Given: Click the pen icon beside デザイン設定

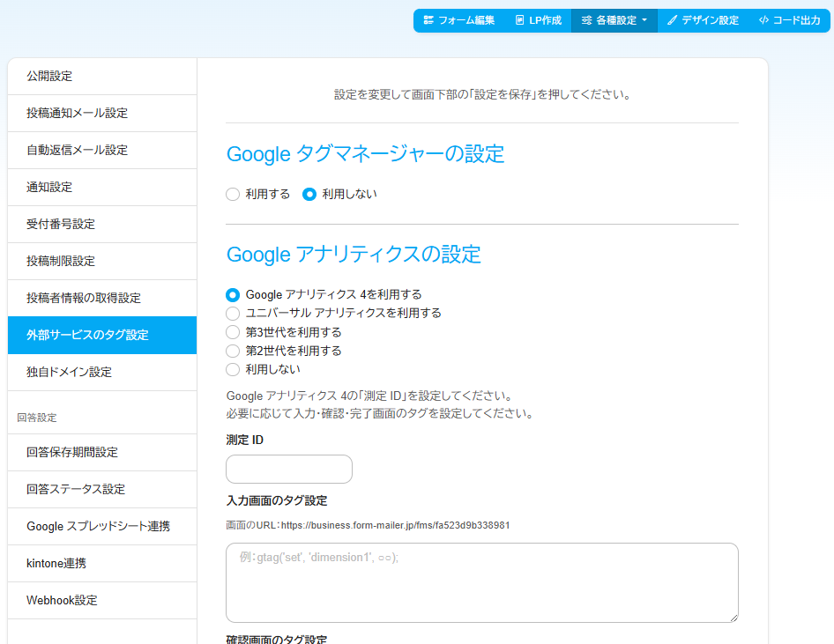Looking at the screenshot, I should coord(673,20).
